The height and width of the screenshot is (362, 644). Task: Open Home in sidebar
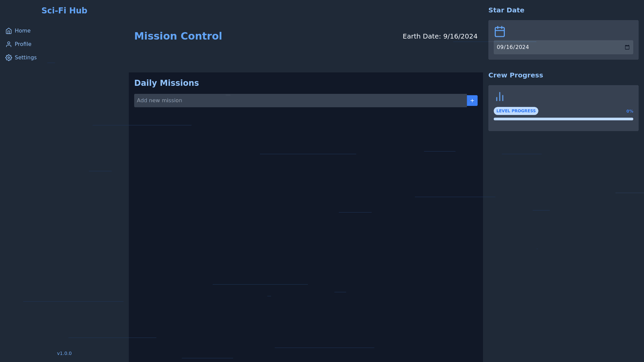(22, 31)
